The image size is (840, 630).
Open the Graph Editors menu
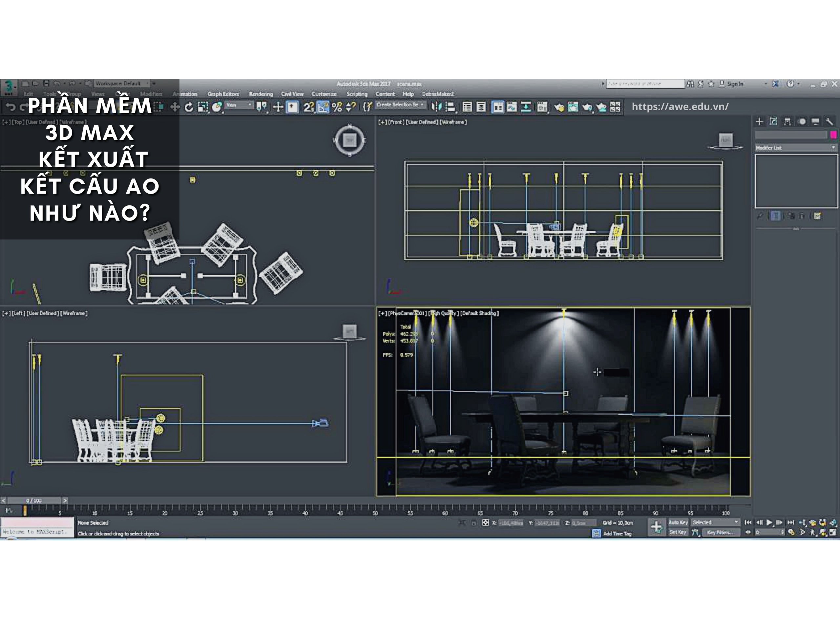[x=223, y=94]
